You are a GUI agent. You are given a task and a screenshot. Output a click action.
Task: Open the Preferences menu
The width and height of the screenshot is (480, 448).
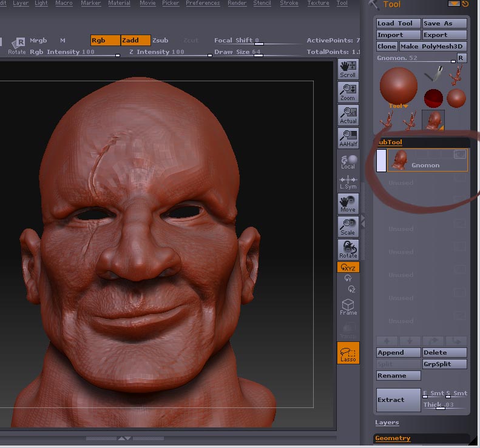pos(203,3)
